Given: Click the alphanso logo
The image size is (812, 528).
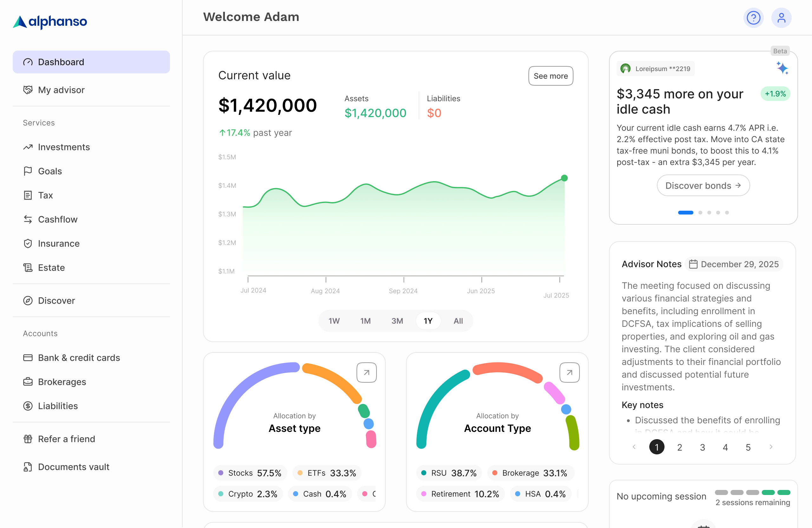Looking at the screenshot, I should (50, 22).
